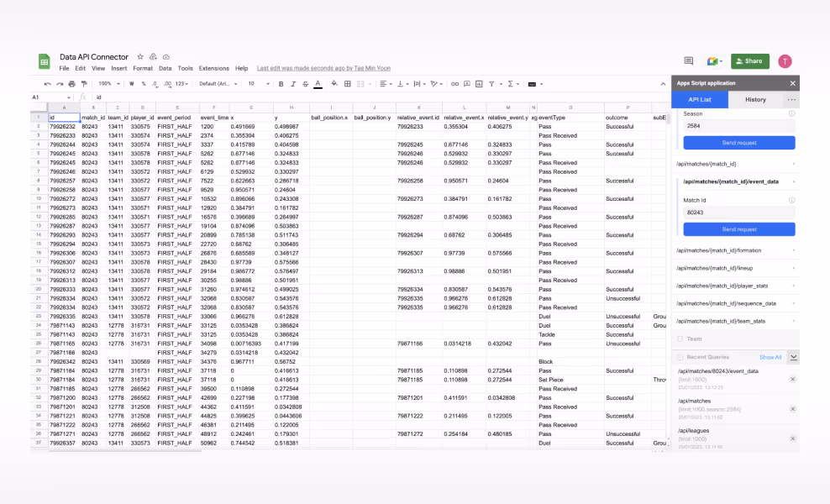Click Show All recent queries

click(x=770, y=357)
